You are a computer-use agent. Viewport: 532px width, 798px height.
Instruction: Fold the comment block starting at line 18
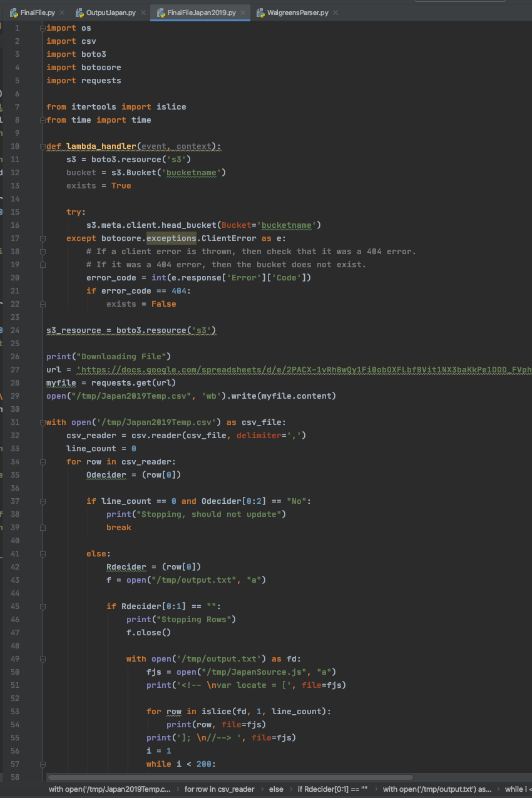43,252
